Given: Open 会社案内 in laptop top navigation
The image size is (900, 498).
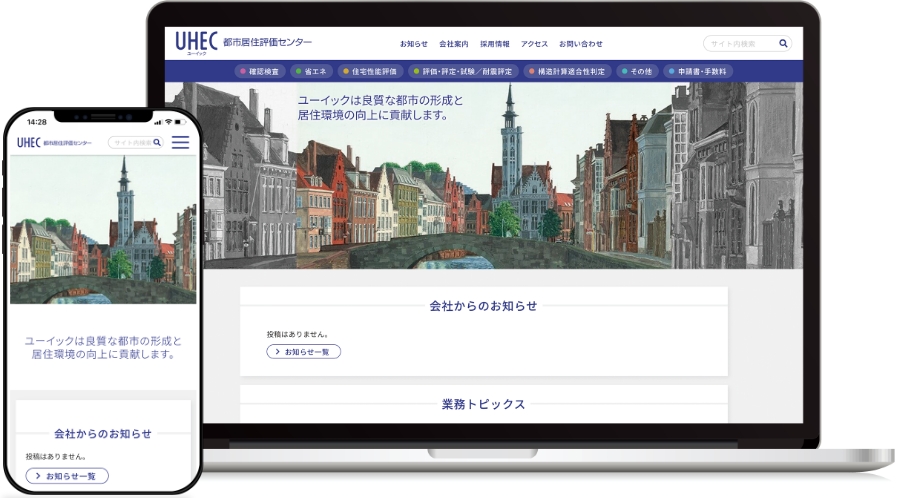Looking at the screenshot, I should pyautogui.click(x=453, y=44).
